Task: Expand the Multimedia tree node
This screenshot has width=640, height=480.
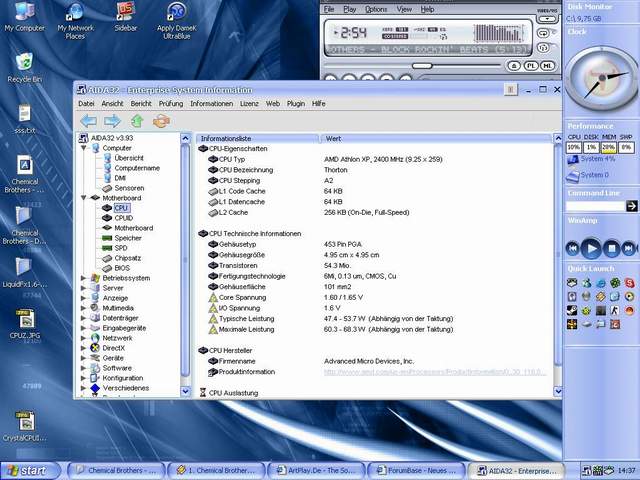Action: 83,308
